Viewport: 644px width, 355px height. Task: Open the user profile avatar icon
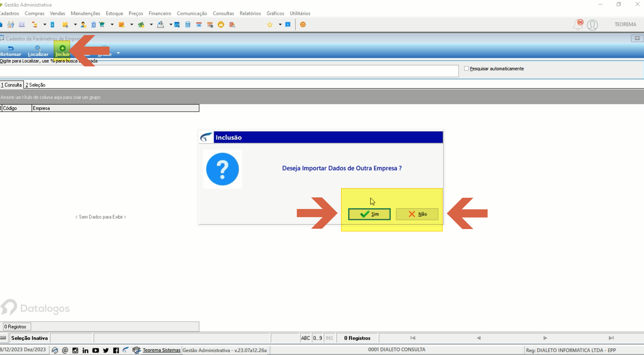(x=592, y=25)
